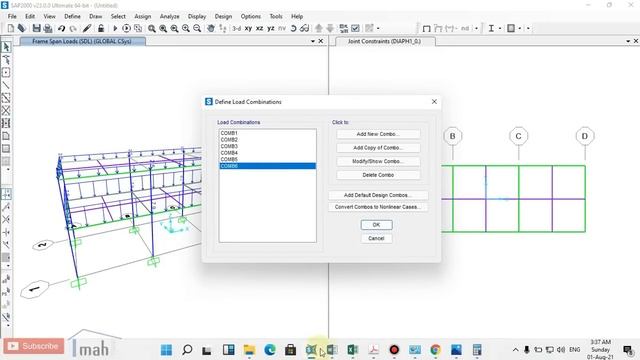Screen dimensions: 640x360
Task: Click the Save floppy disk icon
Action: (37, 28)
